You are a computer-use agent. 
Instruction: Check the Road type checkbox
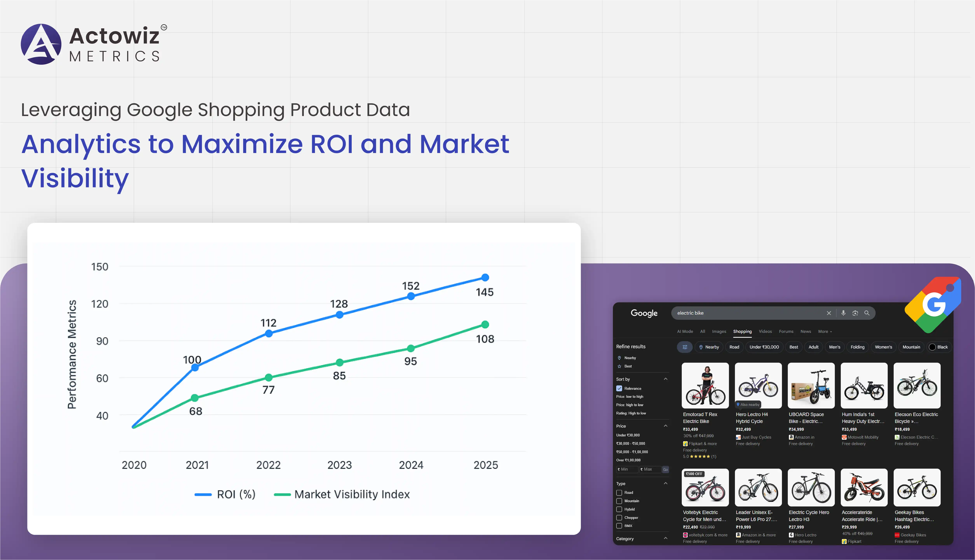(x=619, y=493)
